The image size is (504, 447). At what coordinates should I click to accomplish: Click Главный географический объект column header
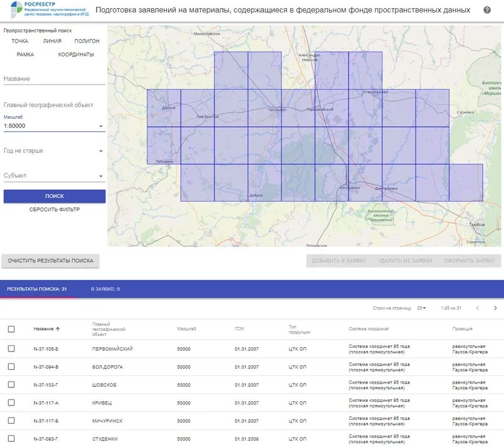coord(109,330)
